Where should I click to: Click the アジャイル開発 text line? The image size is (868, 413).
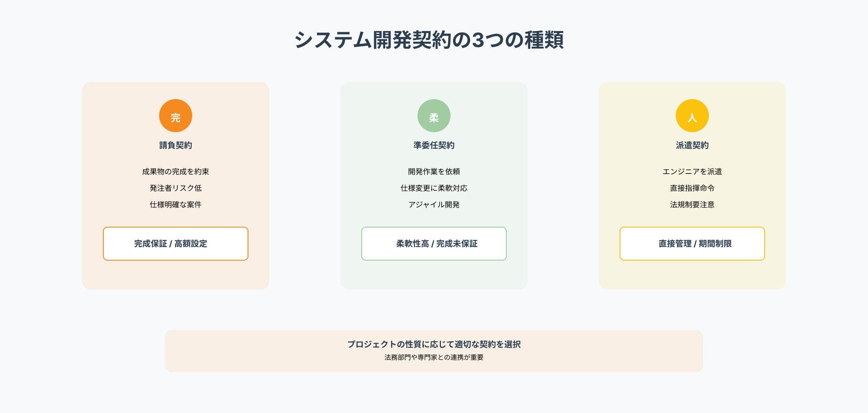434,204
